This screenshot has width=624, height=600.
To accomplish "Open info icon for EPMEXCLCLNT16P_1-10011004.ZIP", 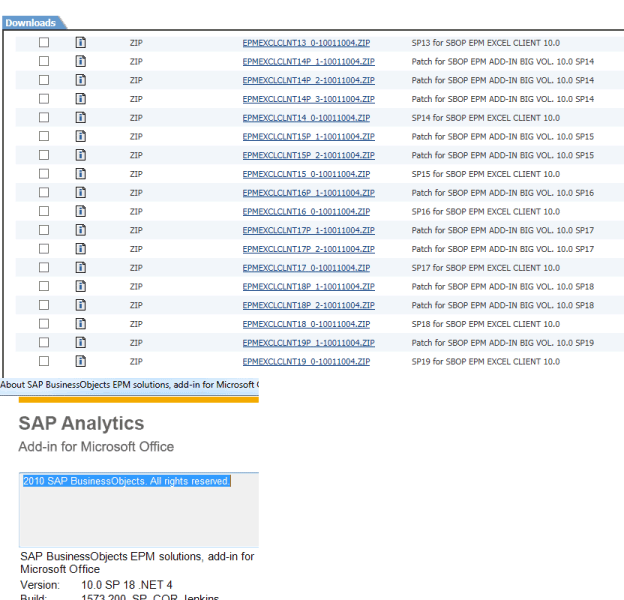I will tap(81, 192).
